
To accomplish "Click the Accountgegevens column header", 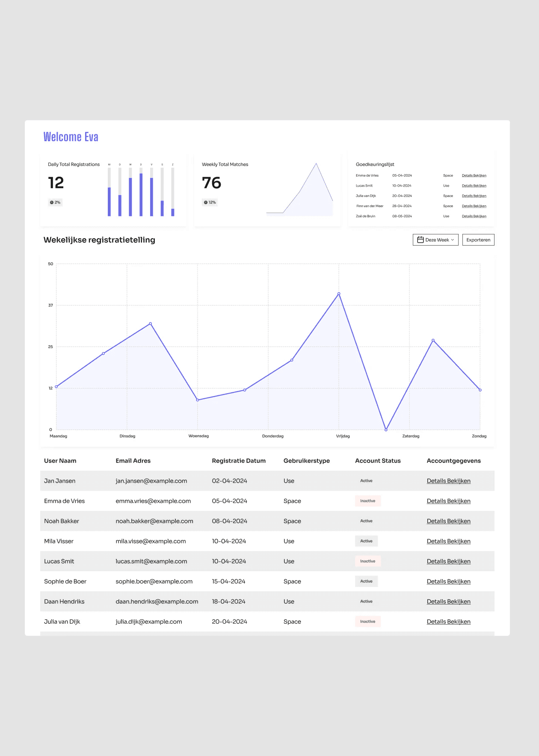I will [453, 461].
